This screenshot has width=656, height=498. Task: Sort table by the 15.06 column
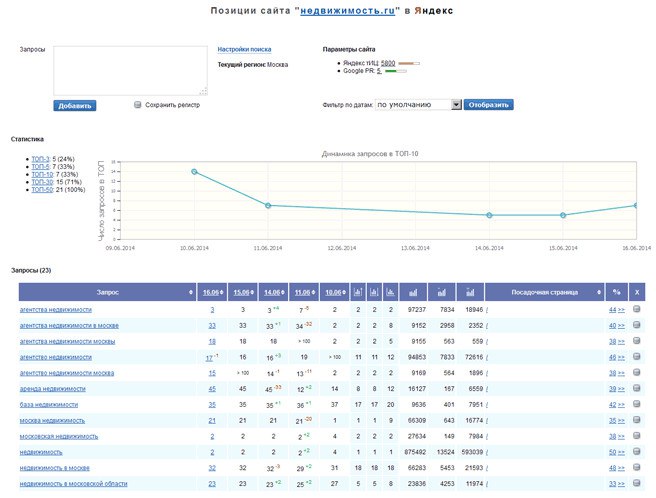(x=243, y=293)
